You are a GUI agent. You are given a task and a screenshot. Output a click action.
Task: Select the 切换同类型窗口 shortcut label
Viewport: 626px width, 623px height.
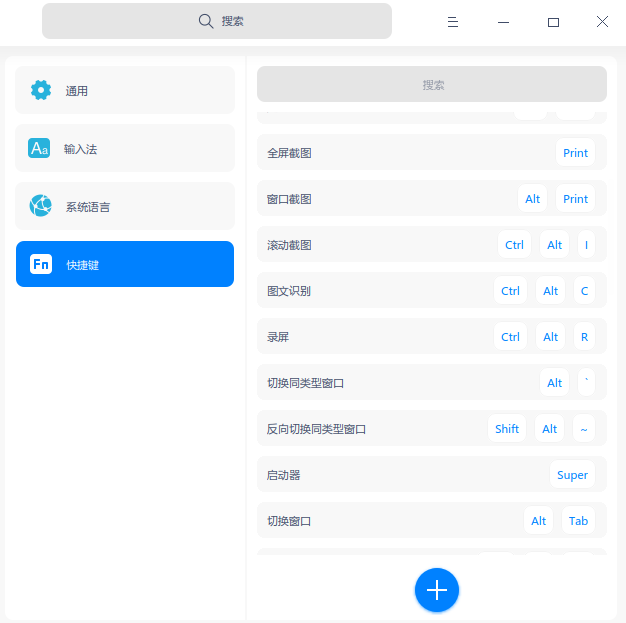(x=305, y=383)
